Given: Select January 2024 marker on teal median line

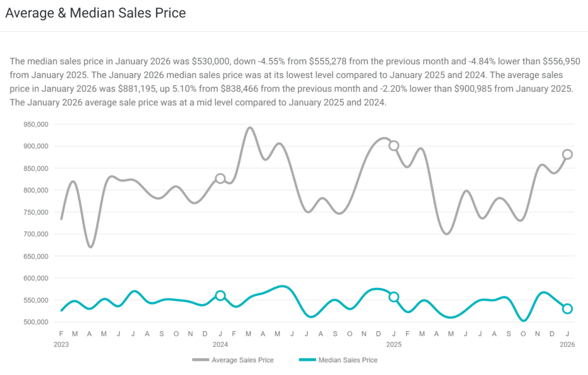Looking at the screenshot, I should [x=220, y=295].
